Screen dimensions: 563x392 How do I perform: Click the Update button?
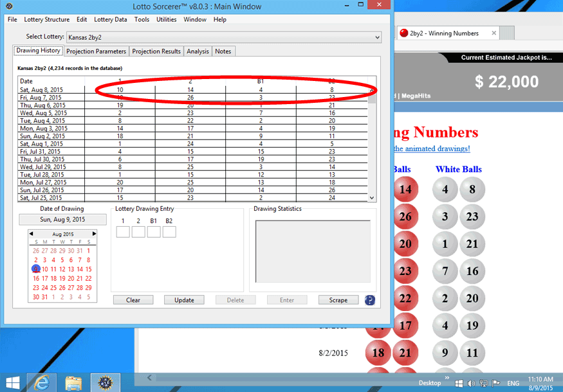coord(184,300)
